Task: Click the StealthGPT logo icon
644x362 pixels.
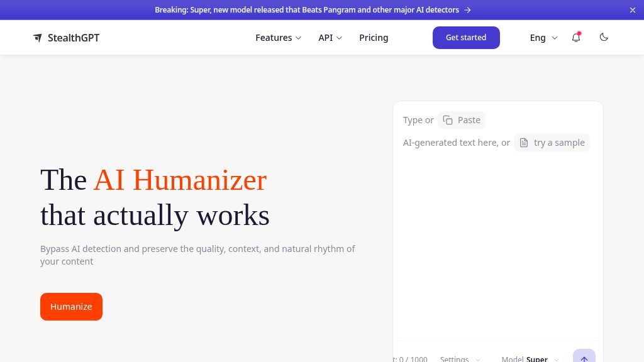Action: 37,38
